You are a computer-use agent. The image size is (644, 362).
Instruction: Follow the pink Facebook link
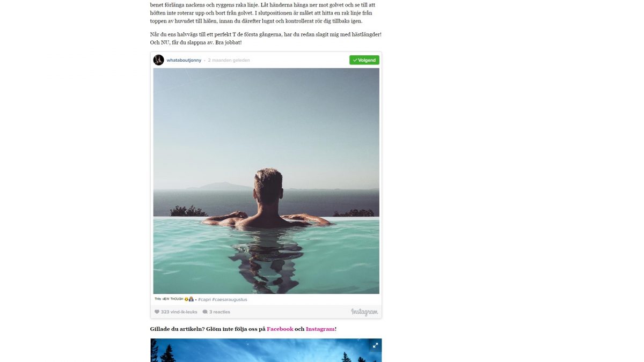(x=280, y=329)
